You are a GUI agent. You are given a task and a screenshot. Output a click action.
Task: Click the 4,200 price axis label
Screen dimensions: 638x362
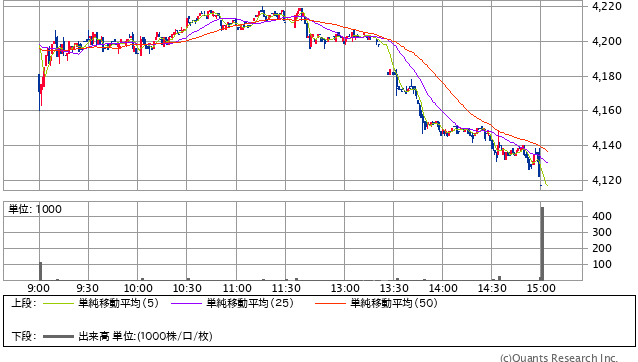click(x=607, y=41)
